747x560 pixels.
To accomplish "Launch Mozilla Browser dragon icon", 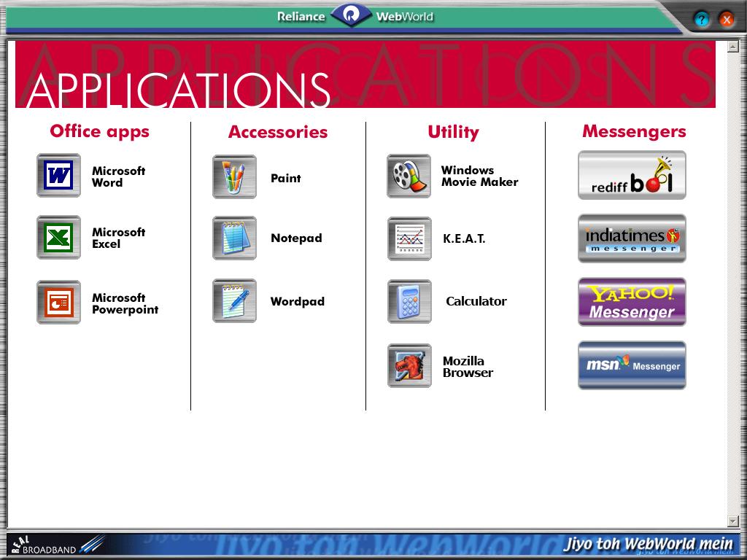I will 409,366.
